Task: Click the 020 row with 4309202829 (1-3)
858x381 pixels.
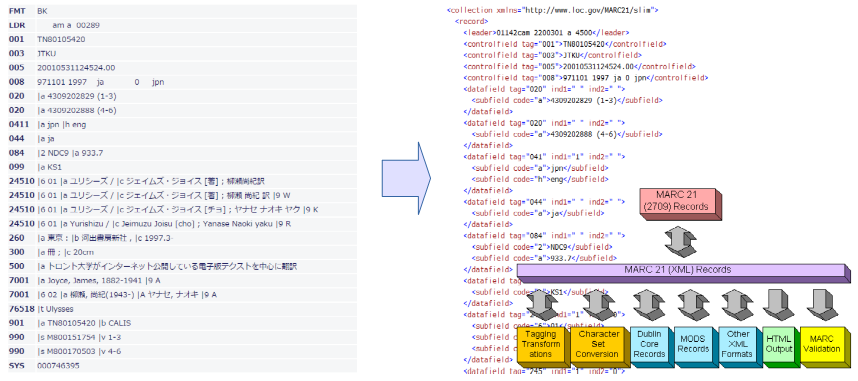Action: (182, 96)
